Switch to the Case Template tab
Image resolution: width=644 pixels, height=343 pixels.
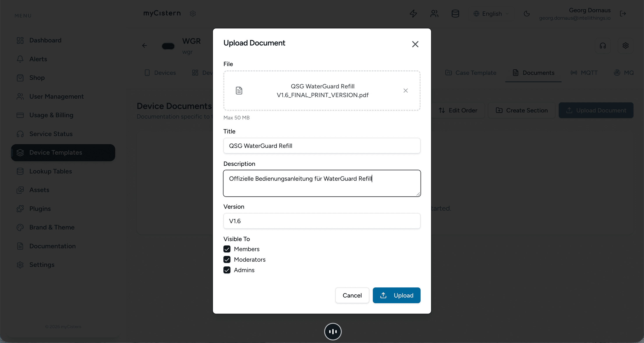[471, 73]
